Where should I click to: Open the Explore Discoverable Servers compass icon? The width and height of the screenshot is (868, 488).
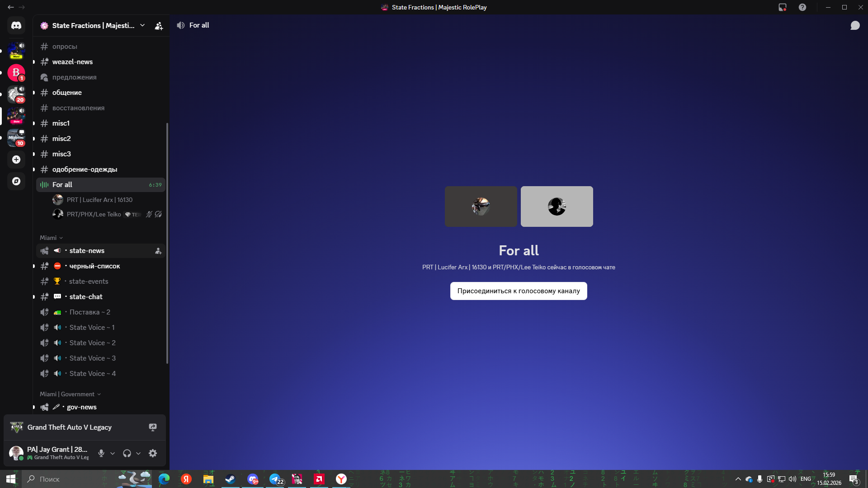click(16, 181)
